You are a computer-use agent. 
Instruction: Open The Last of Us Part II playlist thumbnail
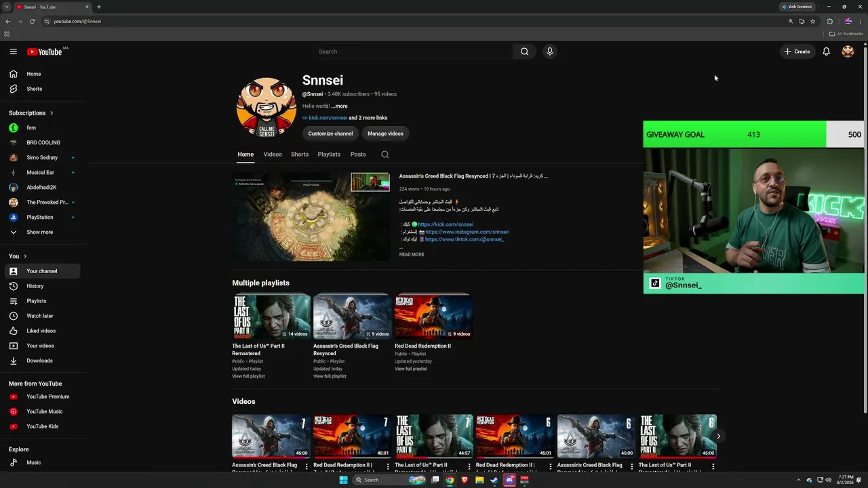click(x=271, y=316)
